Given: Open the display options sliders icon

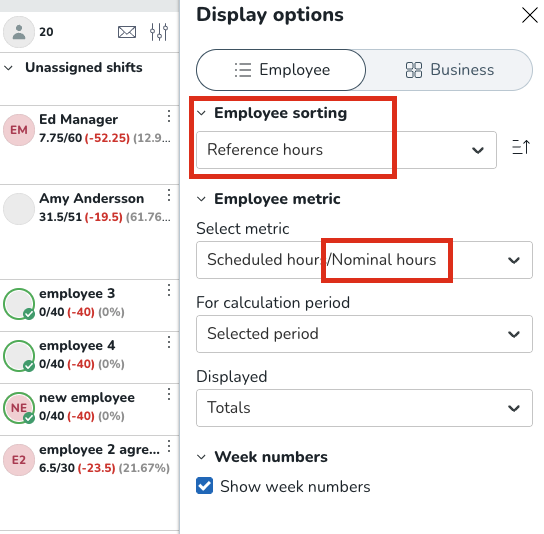Looking at the screenshot, I should 159,32.
